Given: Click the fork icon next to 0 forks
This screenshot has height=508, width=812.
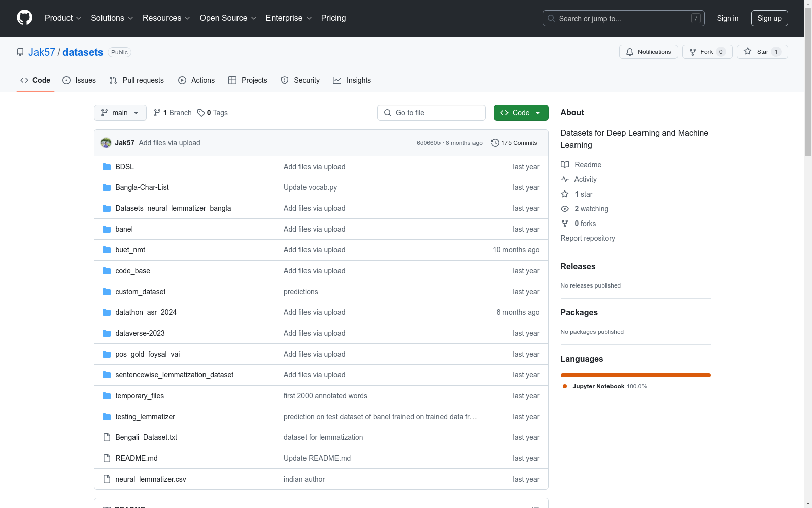Looking at the screenshot, I should (565, 224).
